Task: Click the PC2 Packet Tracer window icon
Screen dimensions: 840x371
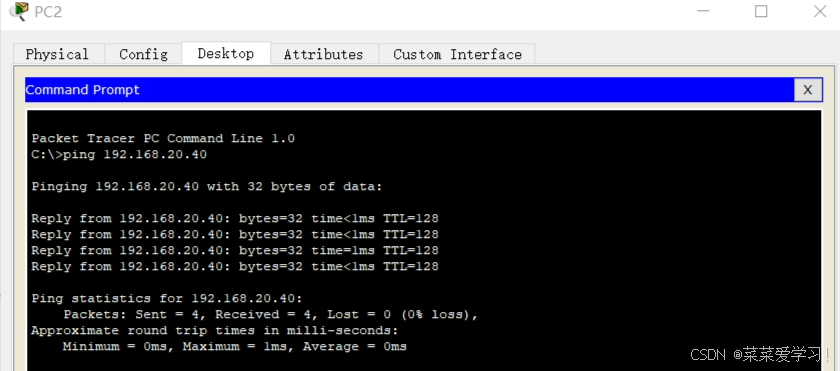Action: pyautogui.click(x=18, y=11)
